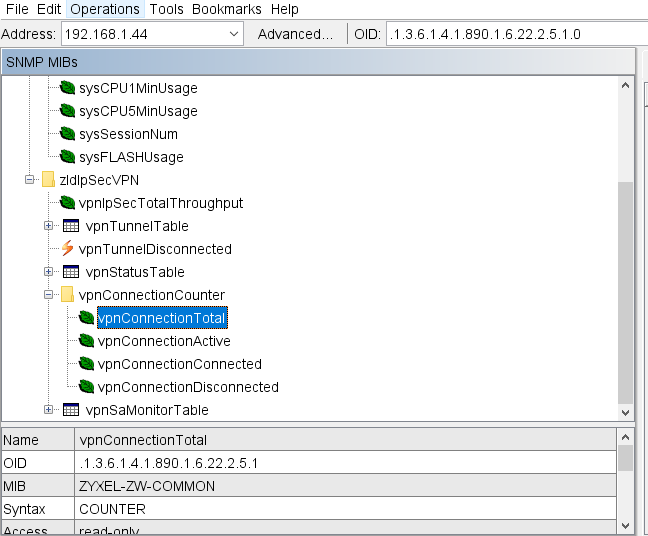Select the zldIpSecVPN tree node
648x536 pixels.
click(99, 180)
